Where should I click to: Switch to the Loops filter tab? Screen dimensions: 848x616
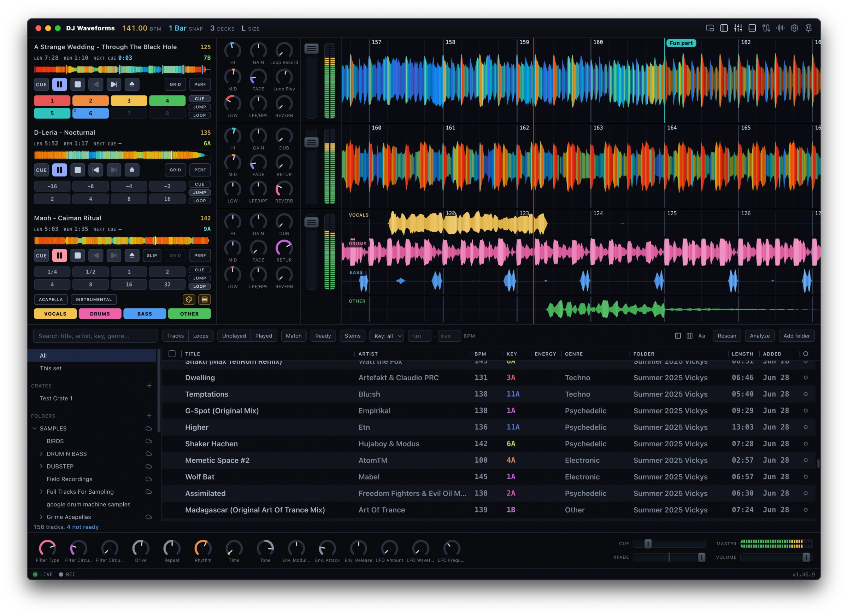201,336
